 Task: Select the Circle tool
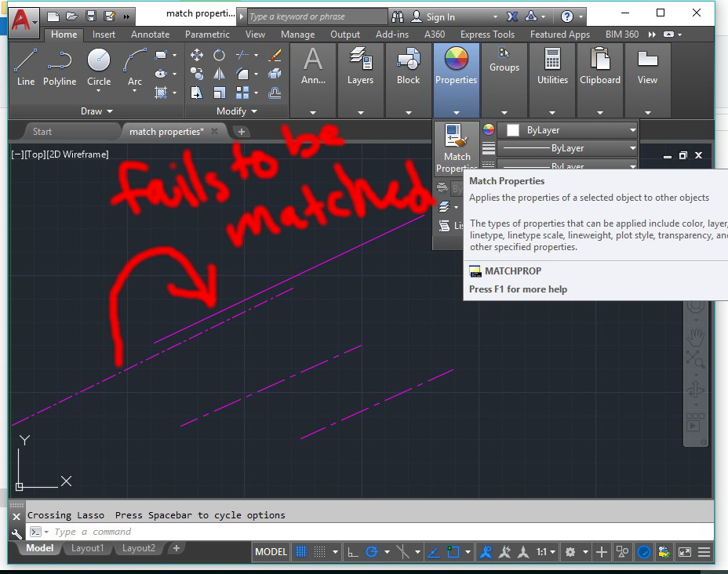click(98, 63)
